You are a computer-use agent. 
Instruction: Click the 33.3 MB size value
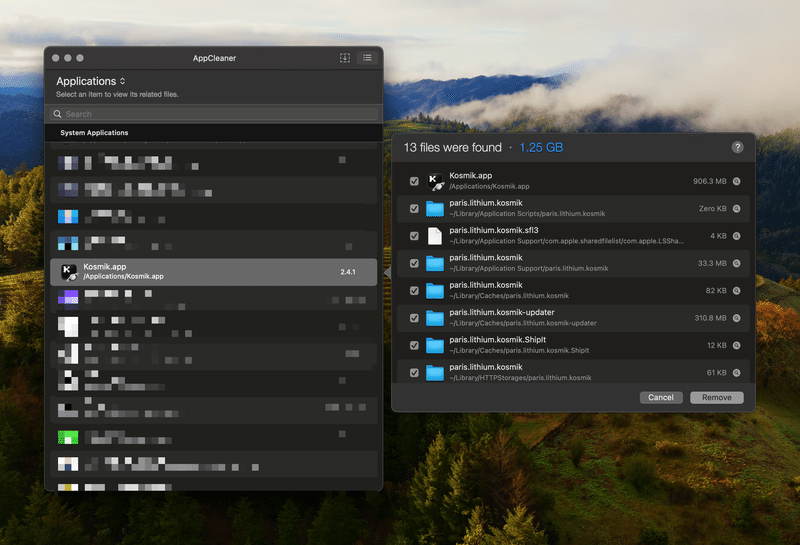[712, 263]
